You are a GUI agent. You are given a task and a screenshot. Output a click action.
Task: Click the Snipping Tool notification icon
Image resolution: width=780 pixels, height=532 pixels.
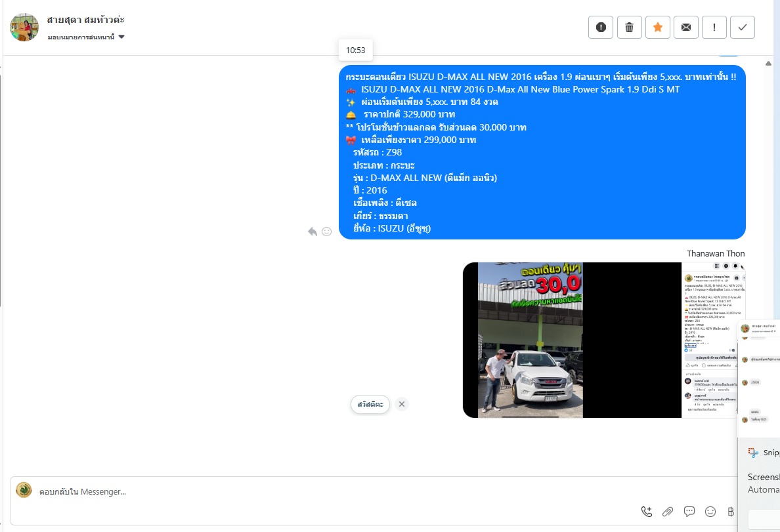click(753, 453)
